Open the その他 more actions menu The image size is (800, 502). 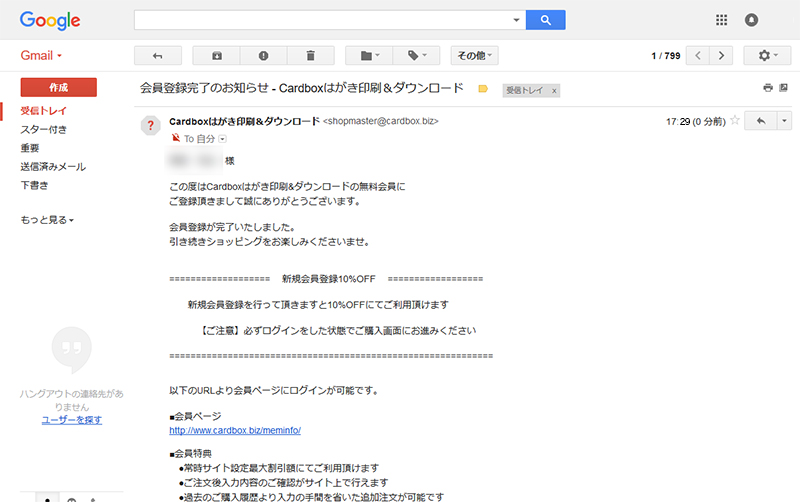(x=474, y=56)
